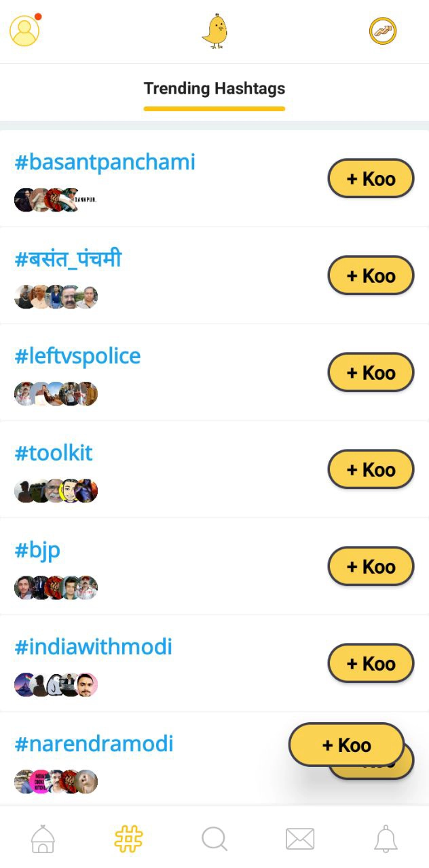The height and width of the screenshot is (868, 429).
Task: Open the #leftvspolice hashtag link
Action: (x=78, y=357)
